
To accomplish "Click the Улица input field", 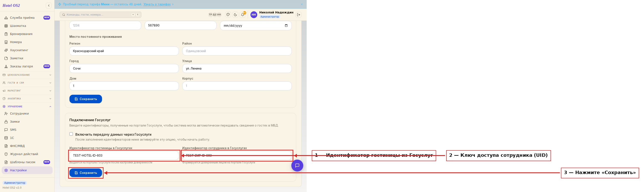I will 237,69.
